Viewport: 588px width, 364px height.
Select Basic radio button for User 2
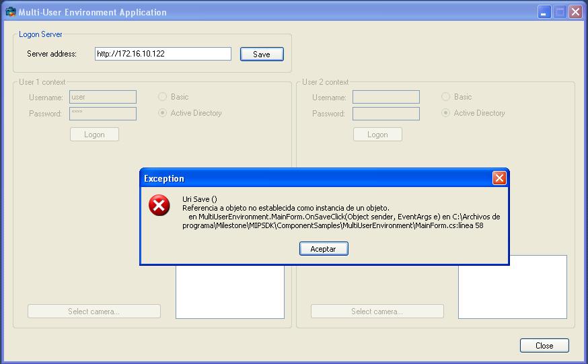click(446, 97)
